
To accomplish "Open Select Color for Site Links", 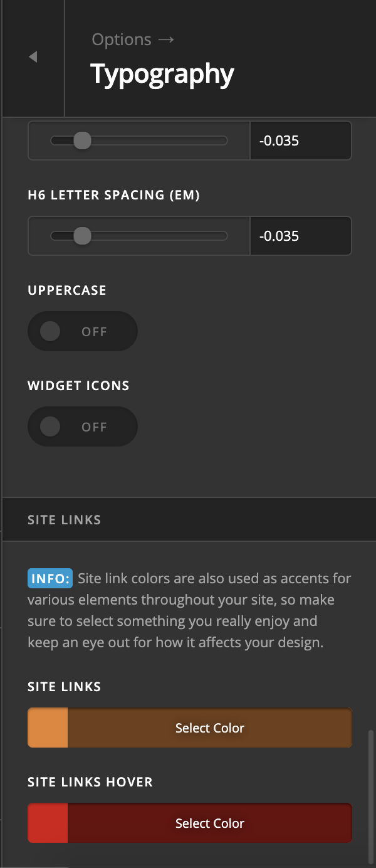I will [x=209, y=728].
